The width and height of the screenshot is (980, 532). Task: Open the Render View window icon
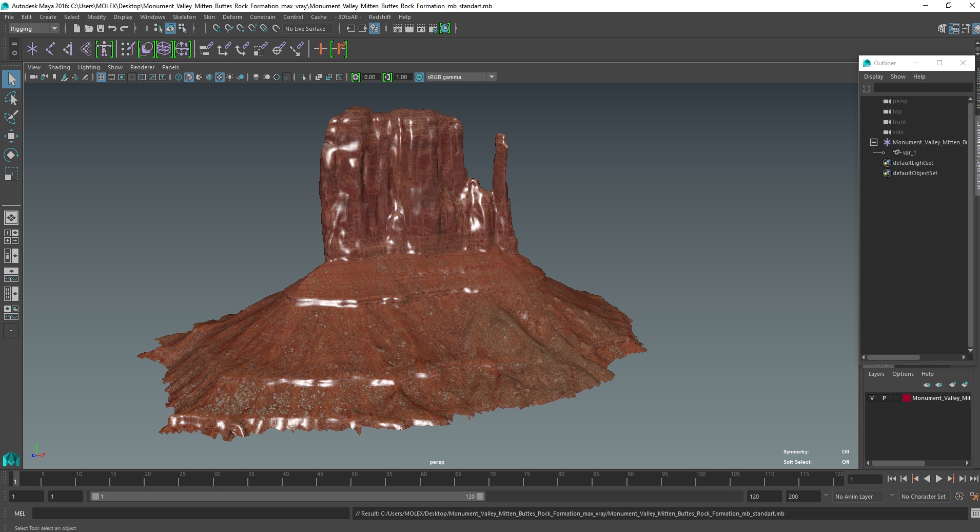coord(398,29)
